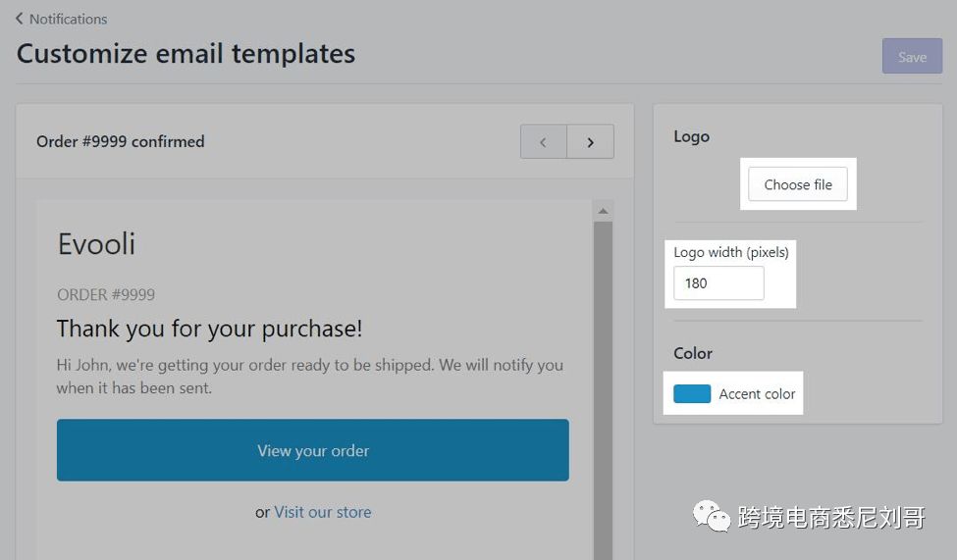Open the blue Accent color swatch
Image resolution: width=957 pixels, height=560 pixels.
click(x=692, y=393)
